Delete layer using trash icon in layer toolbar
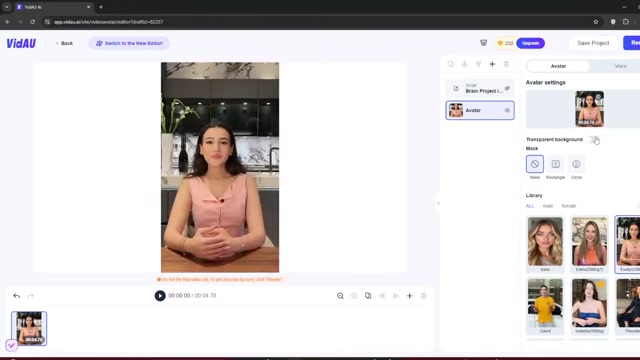This screenshot has height=360, width=640. 506,64
